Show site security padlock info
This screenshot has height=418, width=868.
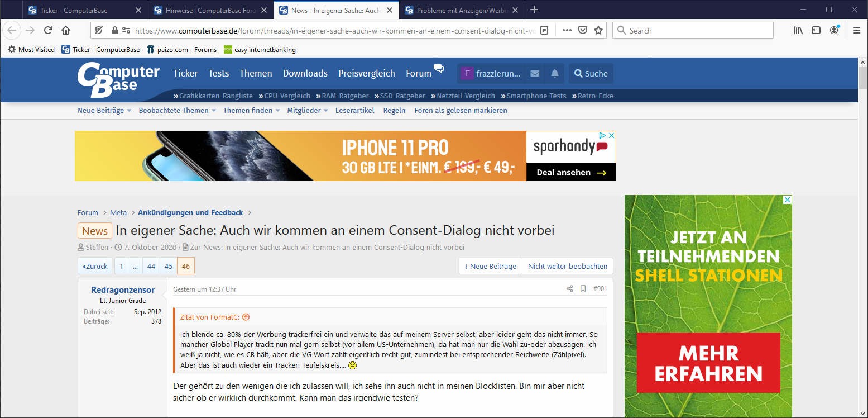click(115, 30)
